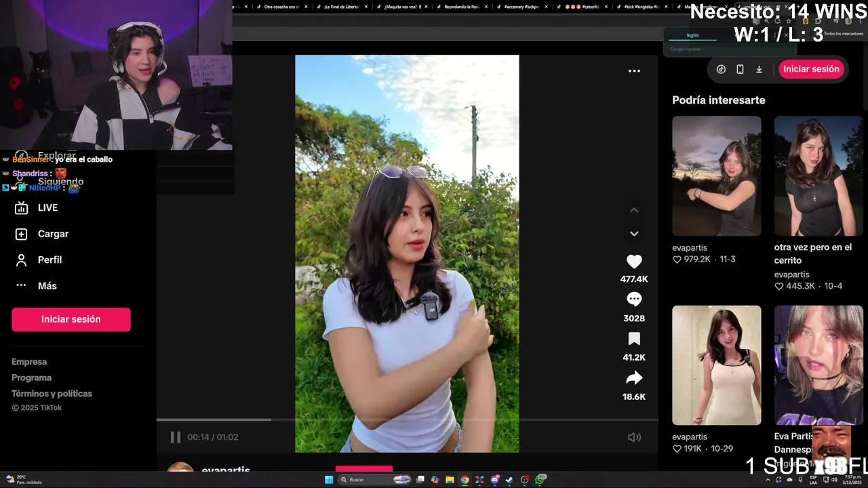This screenshot has height=488, width=868.
Task: Expand the Empresa footer section
Action: [x=29, y=362]
